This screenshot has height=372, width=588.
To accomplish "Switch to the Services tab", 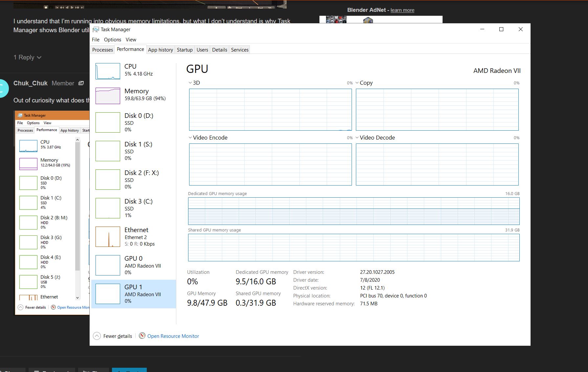I will click(240, 50).
